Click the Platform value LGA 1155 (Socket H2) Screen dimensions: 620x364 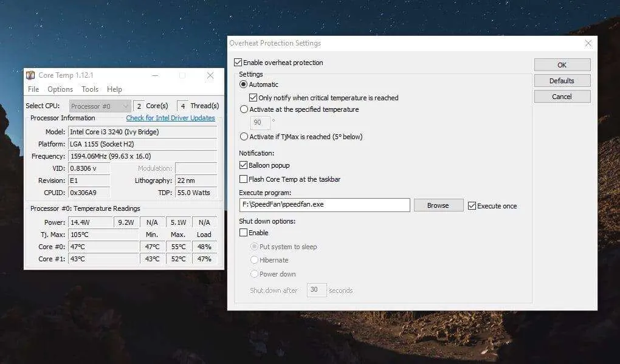tap(143, 144)
